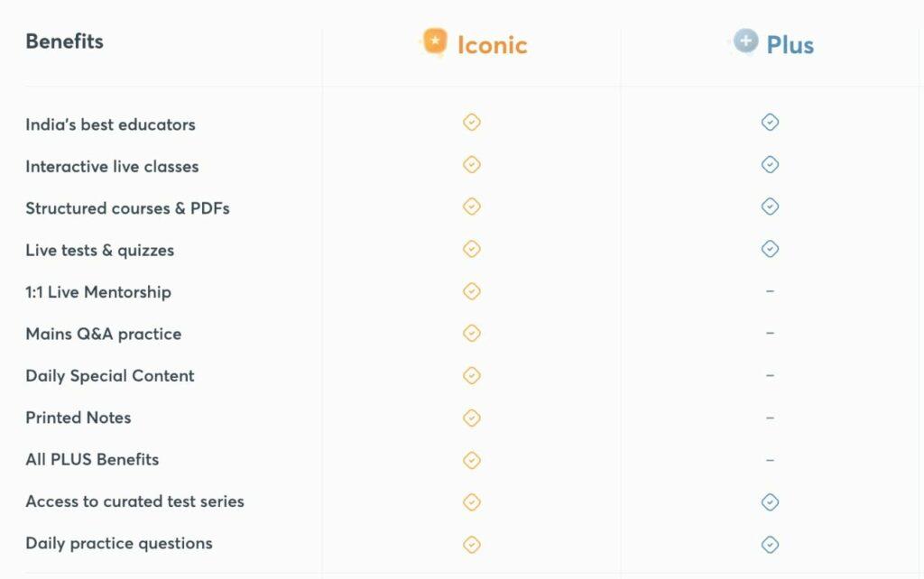Click Plus checkmark for Interactive live classes
Image resolution: width=924 pixels, height=579 pixels.
pyautogui.click(x=770, y=164)
